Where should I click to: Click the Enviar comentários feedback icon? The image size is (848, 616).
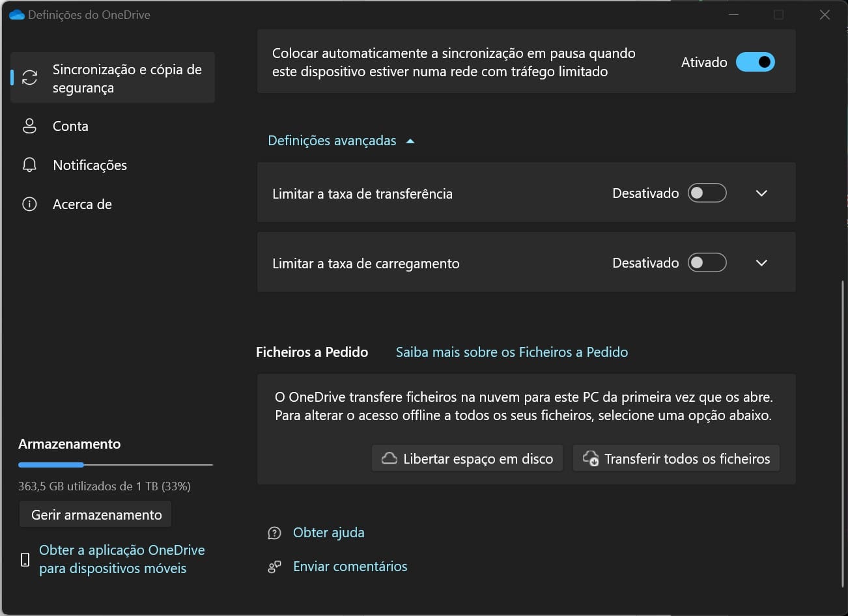(274, 567)
